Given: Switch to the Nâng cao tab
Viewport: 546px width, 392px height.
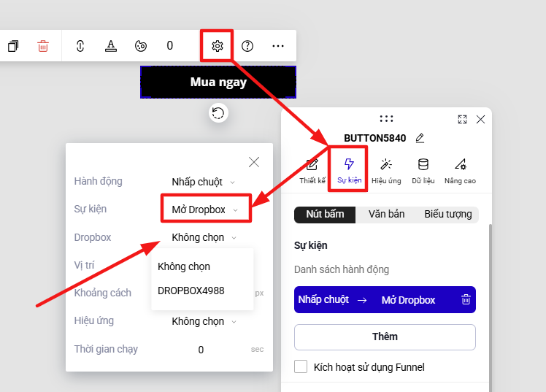Looking at the screenshot, I should tap(460, 171).
